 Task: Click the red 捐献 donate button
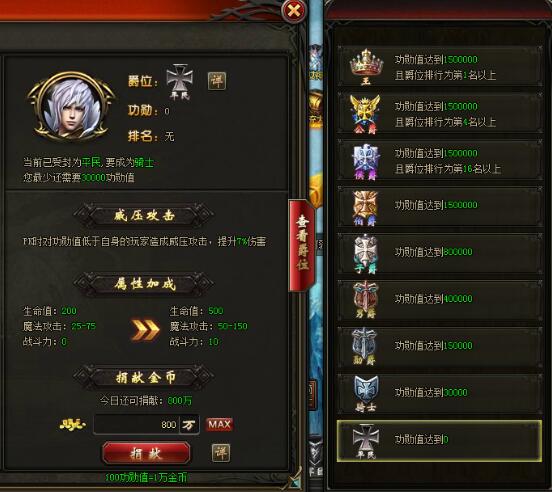point(146,453)
